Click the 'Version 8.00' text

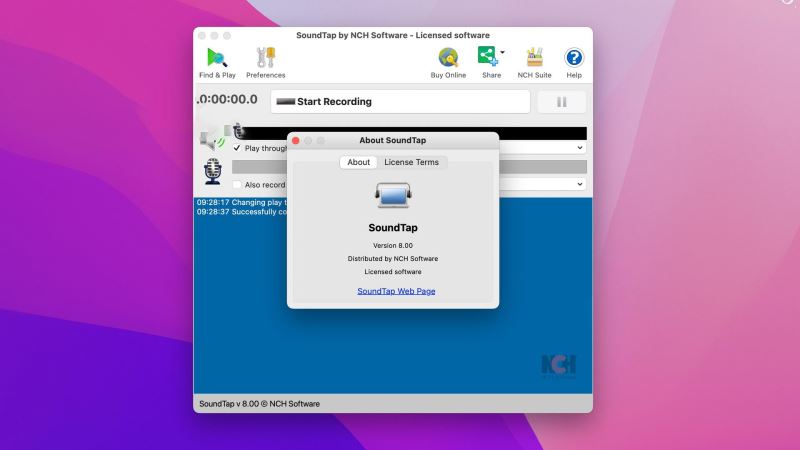point(393,245)
